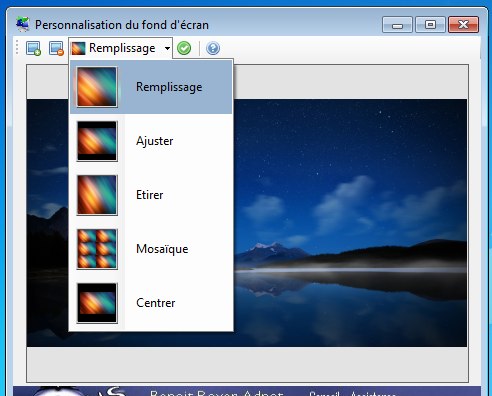Choose the Ajuster fit mode

(151, 141)
